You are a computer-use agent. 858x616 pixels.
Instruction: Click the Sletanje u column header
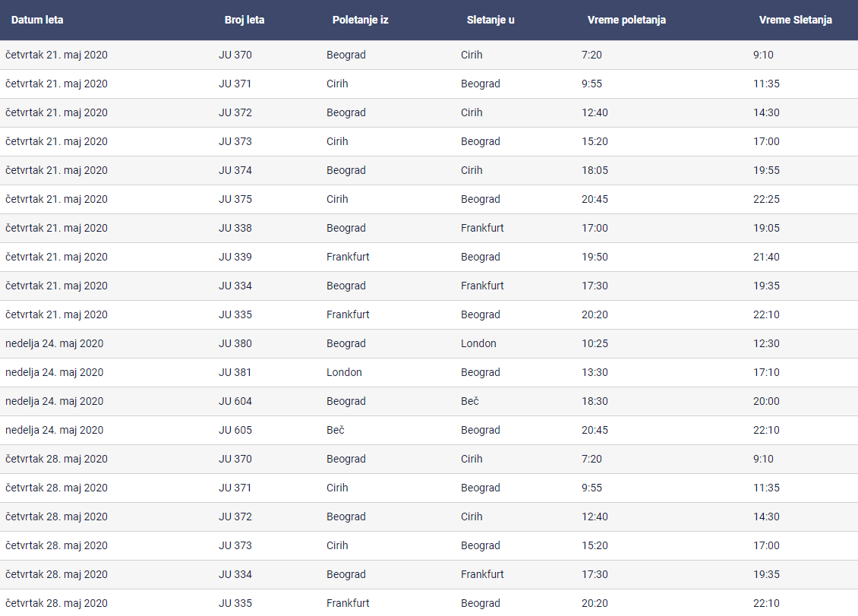[x=491, y=20]
